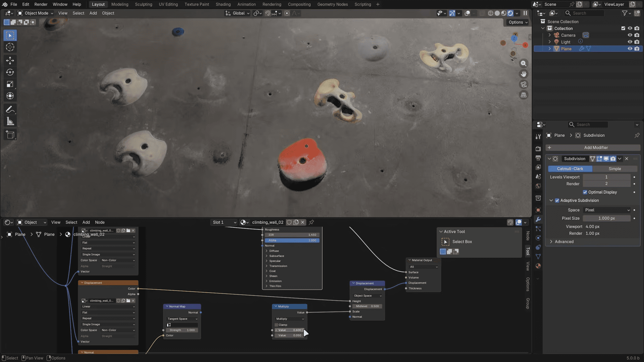Open the Object Mode dropdown

35,13
